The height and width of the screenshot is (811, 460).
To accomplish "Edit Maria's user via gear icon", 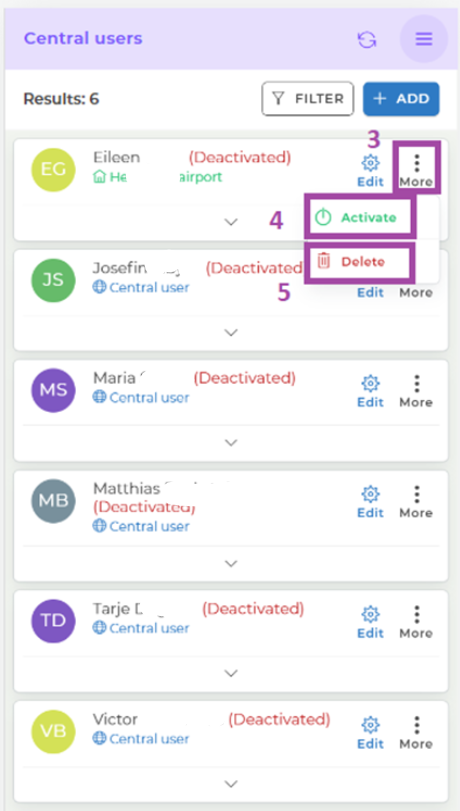I will tap(370, 392).
